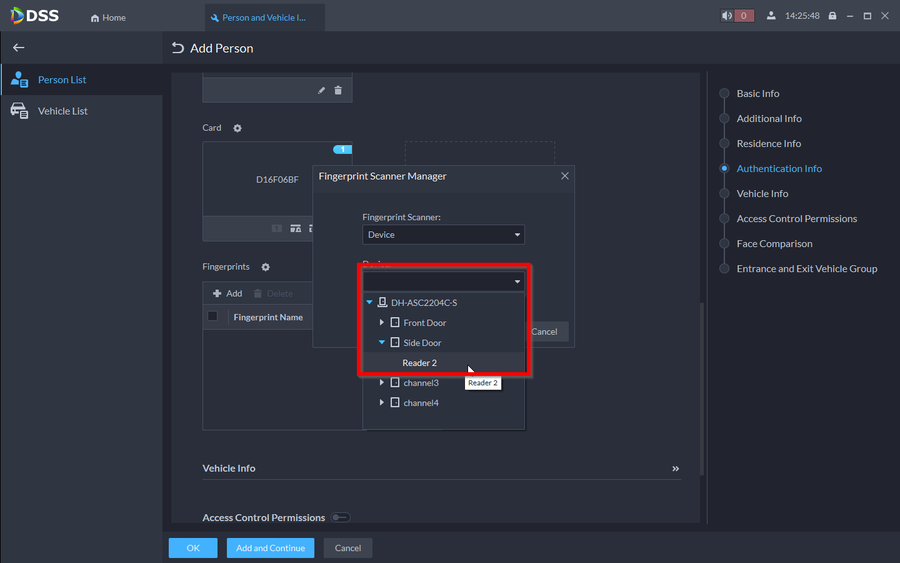Viewport: 900px width, 563px height.
Task: Jump to Basic Info step
Action: [758, 93]
